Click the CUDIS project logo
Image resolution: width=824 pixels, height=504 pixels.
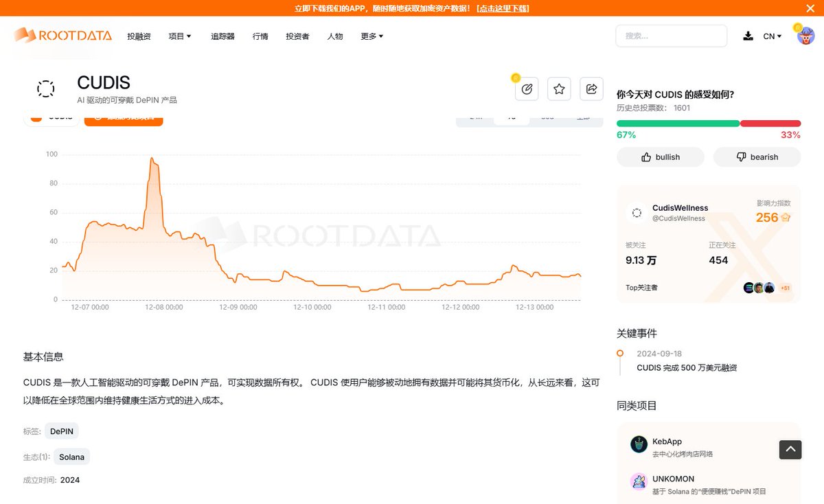click(45, 89)
